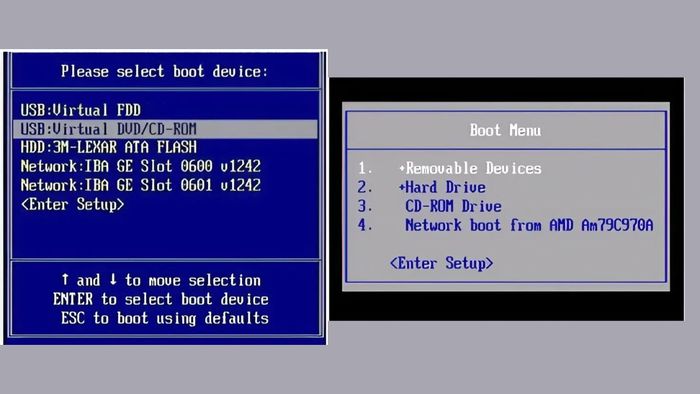The height and width of the screenshot is (394, 700).
Task: Click the 'Please select boot device:' header
Action: click(x=164, y=71)
